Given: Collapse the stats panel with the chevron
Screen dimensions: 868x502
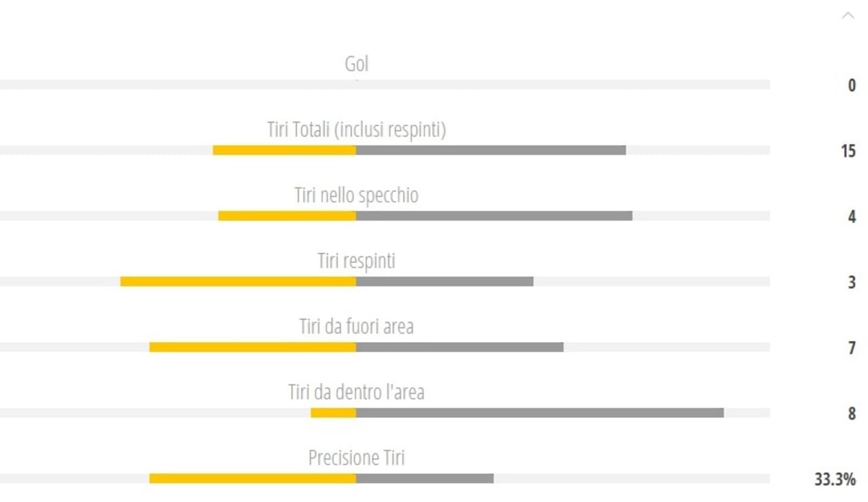Looking at the screenshot, I should (848, 15).
